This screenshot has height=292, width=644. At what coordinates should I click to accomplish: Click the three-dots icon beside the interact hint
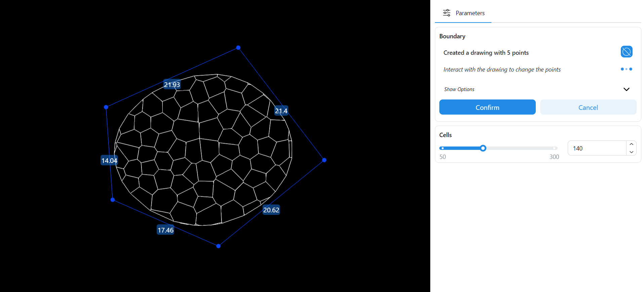[626, 69]
